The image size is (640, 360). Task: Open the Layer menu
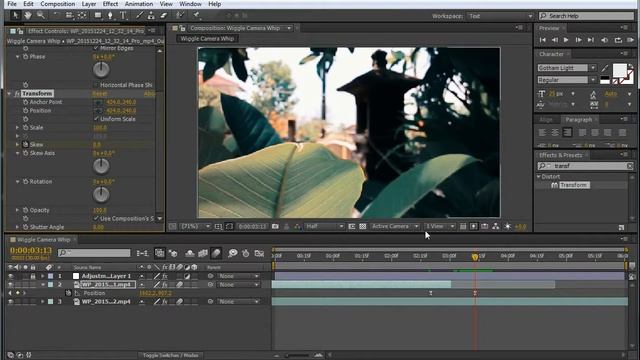89,4
